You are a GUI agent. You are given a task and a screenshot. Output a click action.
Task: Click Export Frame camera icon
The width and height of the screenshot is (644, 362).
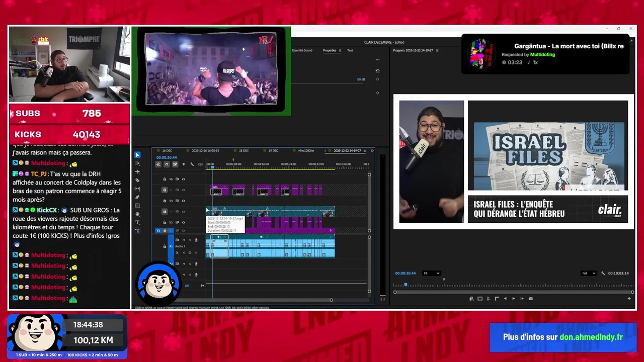(531, 299)
